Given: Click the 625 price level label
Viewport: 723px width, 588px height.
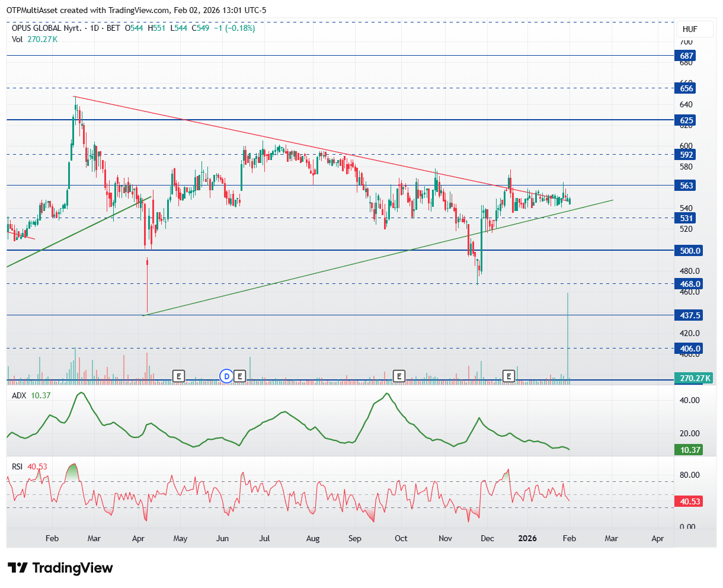Looking at the screenshot, I should pos(686,120).
